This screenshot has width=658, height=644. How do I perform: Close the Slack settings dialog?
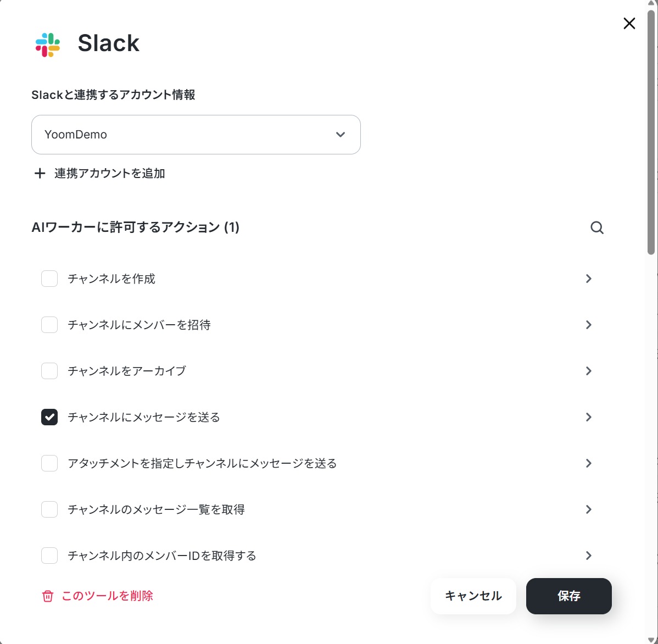pyautogui.click(x=629, y=24)
